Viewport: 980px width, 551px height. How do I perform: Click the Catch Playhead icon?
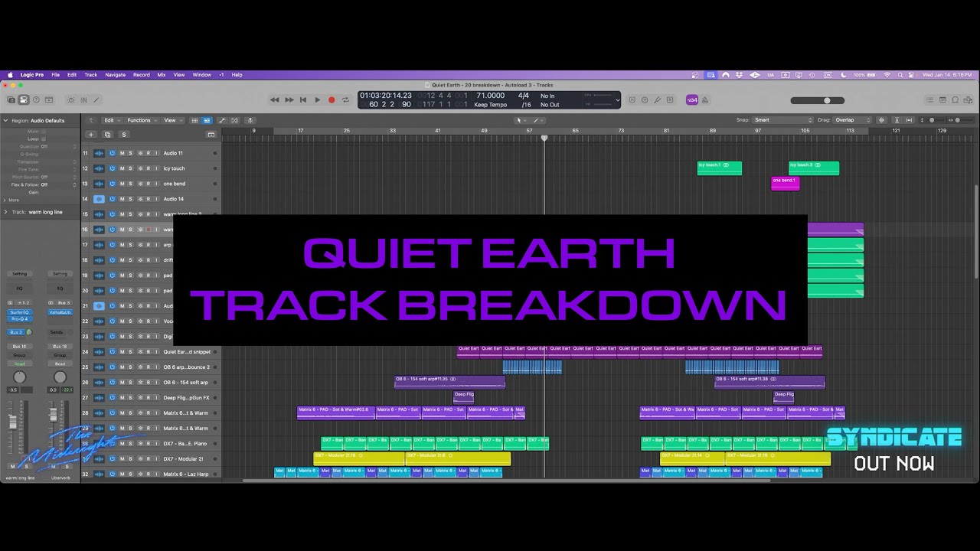pyautogui.click(x=250, y=120)
